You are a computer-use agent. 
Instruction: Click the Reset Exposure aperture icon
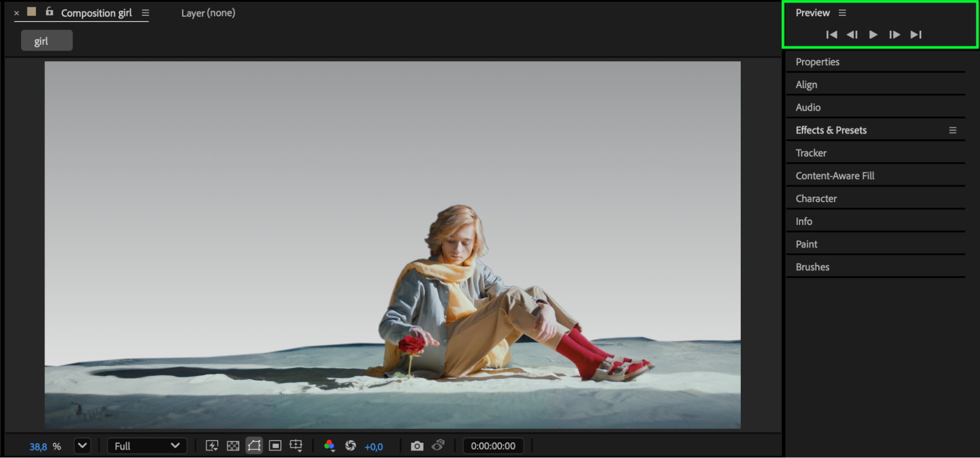pyautogui.click(x=351, y=446)
